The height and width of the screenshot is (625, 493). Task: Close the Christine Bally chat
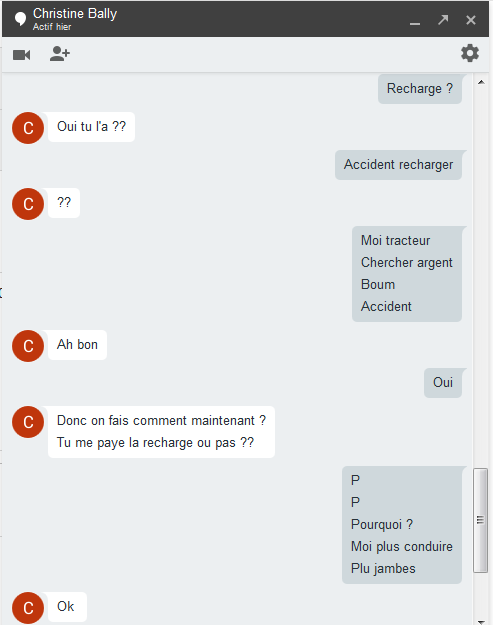471,20
